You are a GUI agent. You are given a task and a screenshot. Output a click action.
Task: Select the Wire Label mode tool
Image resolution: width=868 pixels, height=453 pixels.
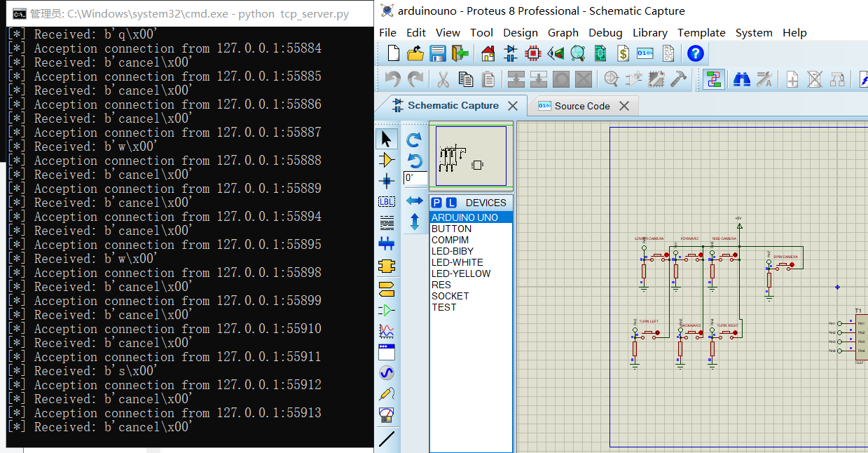(x=386, y=202)
